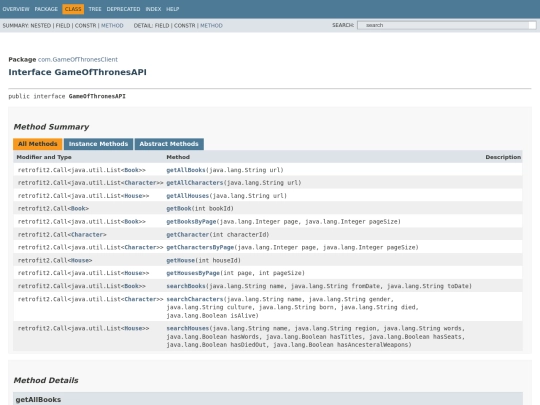Click the Description column header
The height and width of the screenshot is (405, 540).
(x=503, y=157)
